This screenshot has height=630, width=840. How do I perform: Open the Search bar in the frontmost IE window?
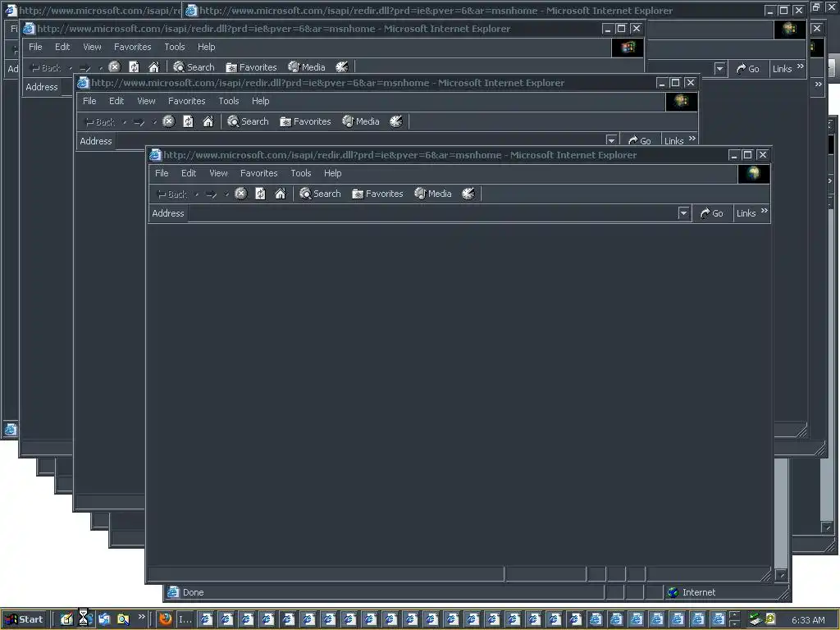click(321, 194)
